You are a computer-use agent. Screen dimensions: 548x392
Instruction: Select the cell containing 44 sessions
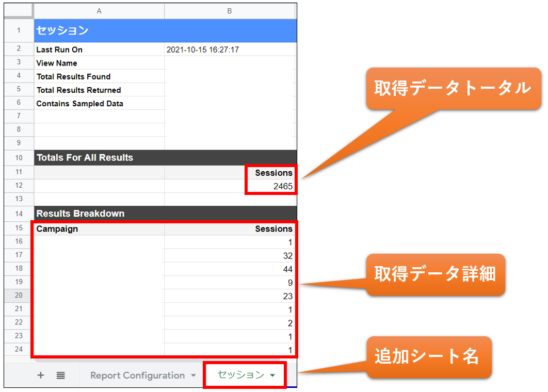point(230,269)
